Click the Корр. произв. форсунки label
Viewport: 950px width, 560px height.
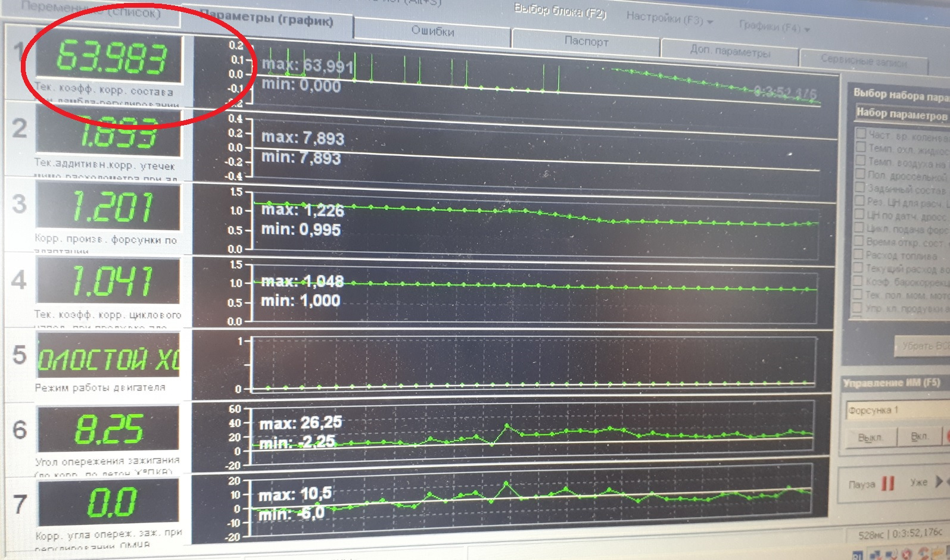click(106, 239)
